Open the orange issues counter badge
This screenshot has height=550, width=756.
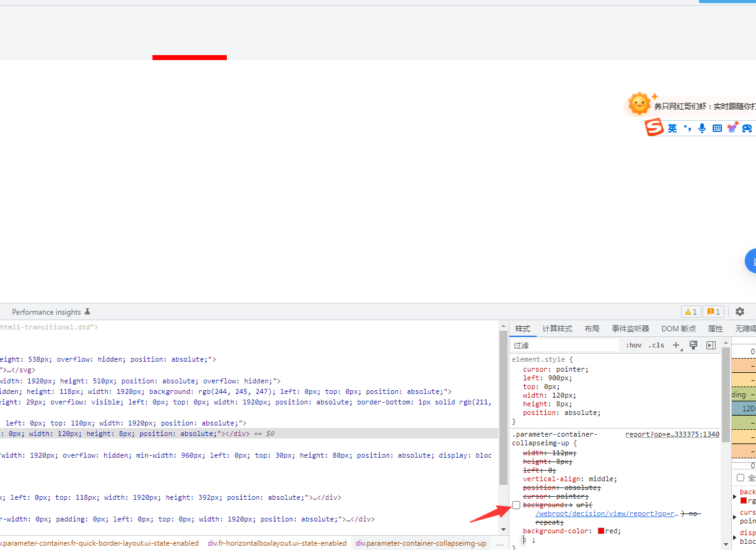pos(714,312)
